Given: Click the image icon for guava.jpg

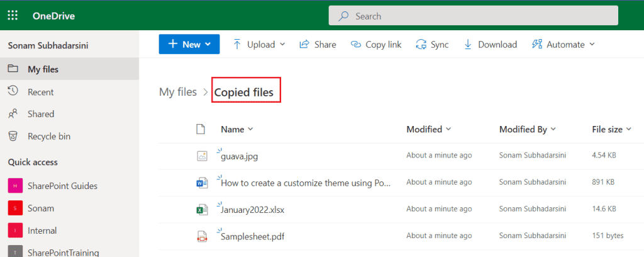Looking at the screenshot, I should click(x=202, y=156).
